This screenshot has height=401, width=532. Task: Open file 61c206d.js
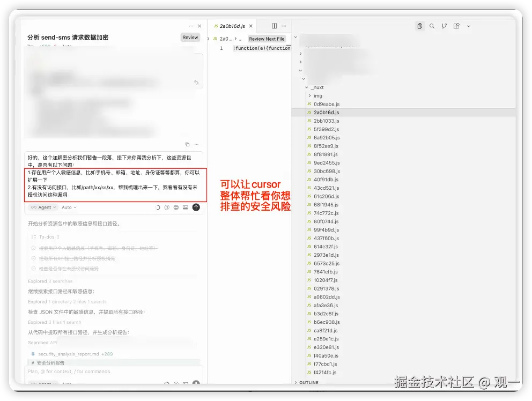click(x=327, y=196)
